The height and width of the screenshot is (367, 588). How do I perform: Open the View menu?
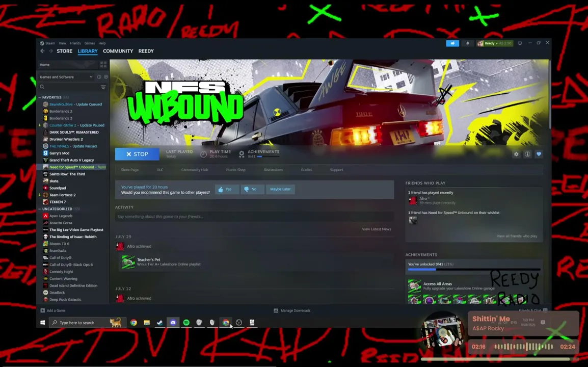[x=62, y=43]
